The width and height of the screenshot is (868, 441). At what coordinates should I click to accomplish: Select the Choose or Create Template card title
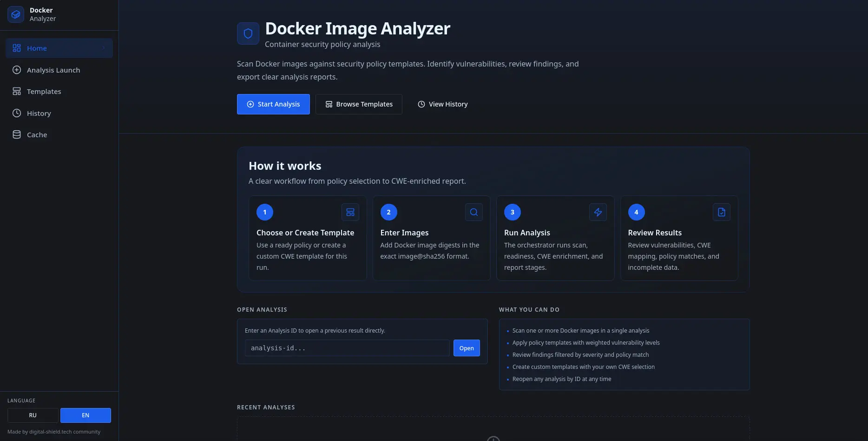pos(305,233)
